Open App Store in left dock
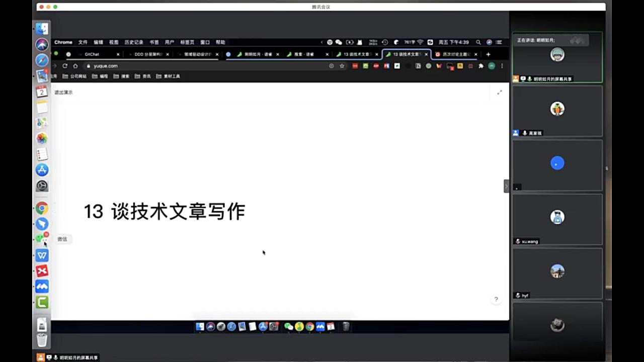644x362 pixels. [42, 170]
